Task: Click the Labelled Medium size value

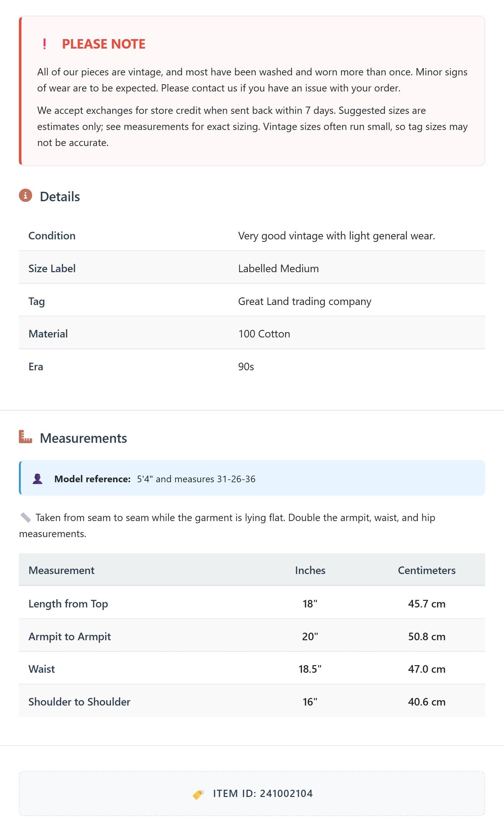Action: click(278, 268)
